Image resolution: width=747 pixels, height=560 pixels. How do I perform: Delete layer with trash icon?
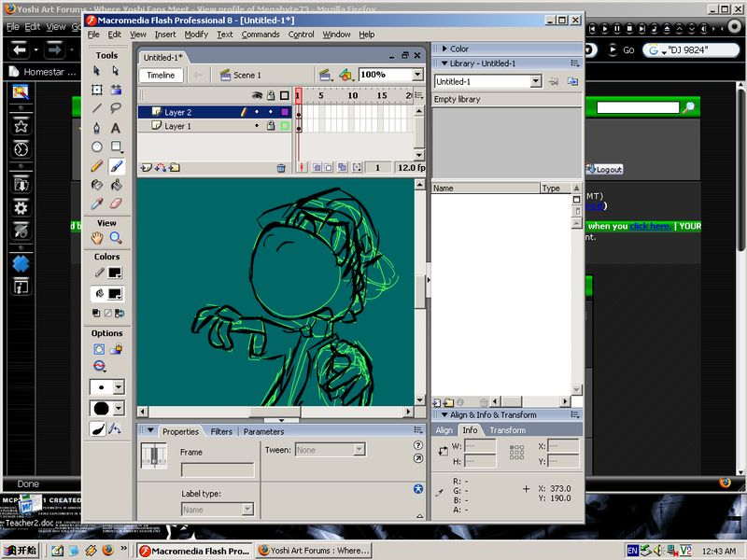(281, 168)
